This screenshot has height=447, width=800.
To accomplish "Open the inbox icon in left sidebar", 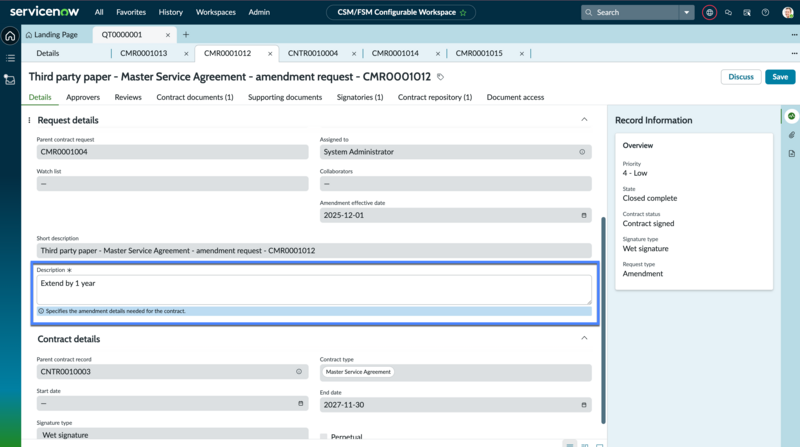I will 10,80.
